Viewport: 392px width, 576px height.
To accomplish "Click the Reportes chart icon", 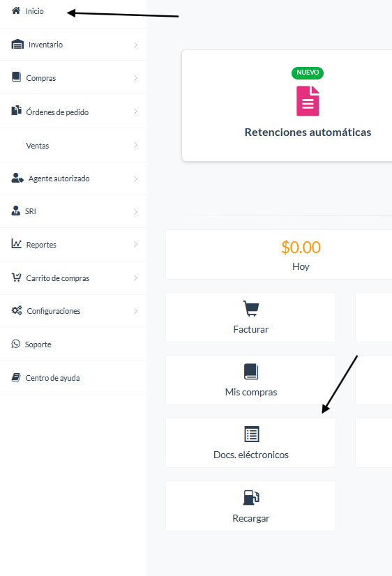I will [x=16, y=243].
